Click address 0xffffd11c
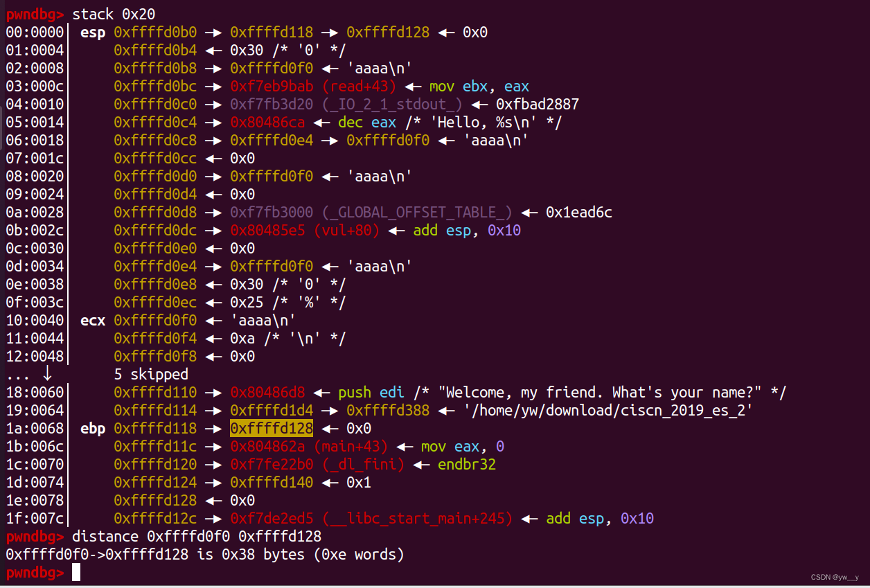The width and height of the screenshot is (870, 588). click(155, 447)
